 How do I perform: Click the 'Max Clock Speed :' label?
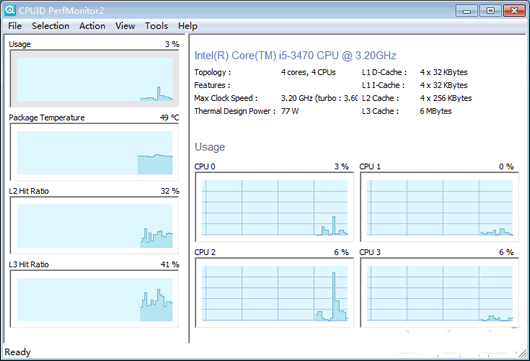[x=226, y=98]
